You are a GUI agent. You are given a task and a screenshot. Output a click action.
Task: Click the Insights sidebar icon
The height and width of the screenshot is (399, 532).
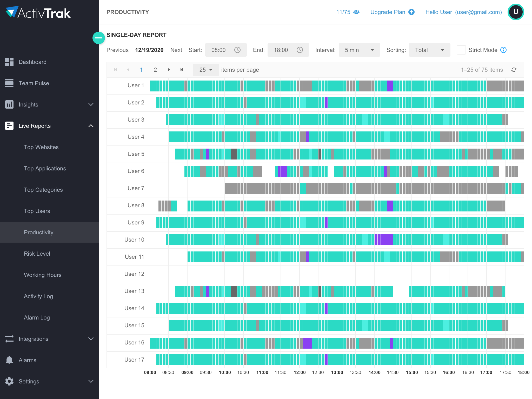[x=9, y=104]
